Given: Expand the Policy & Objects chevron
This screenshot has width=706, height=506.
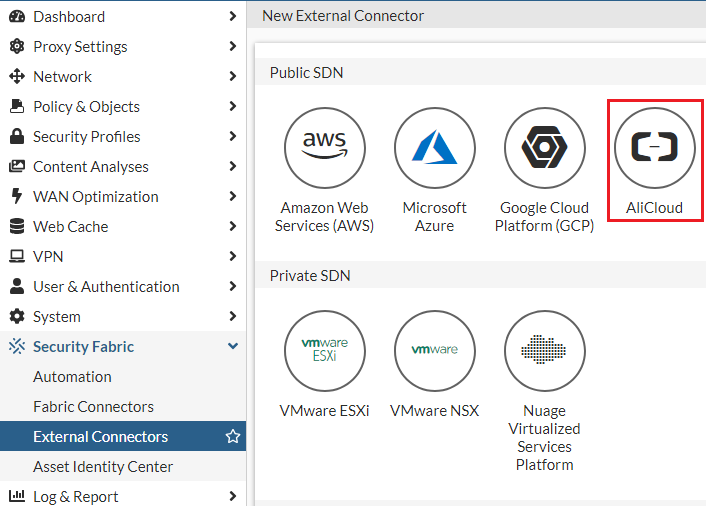Looking at the screenshot, I should tap(233, 107).
